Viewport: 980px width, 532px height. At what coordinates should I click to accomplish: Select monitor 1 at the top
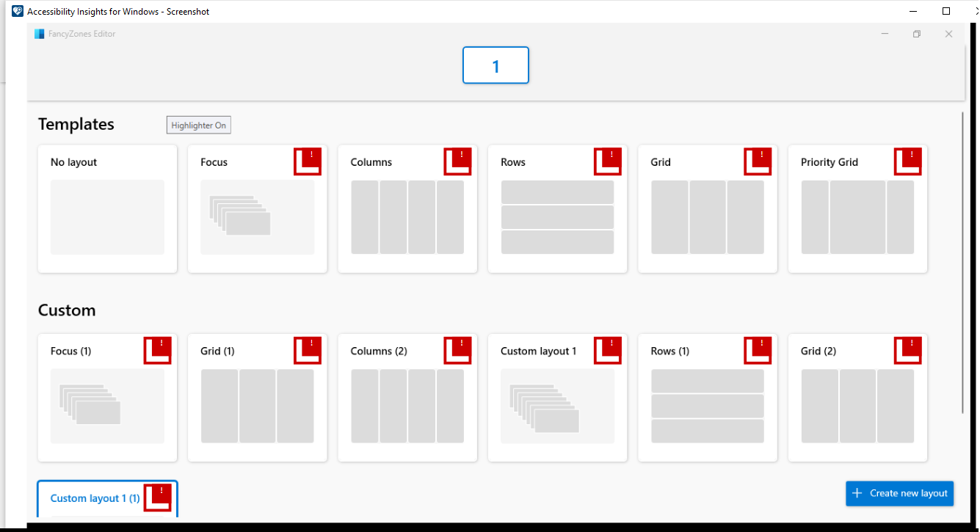tap(496, 65)
